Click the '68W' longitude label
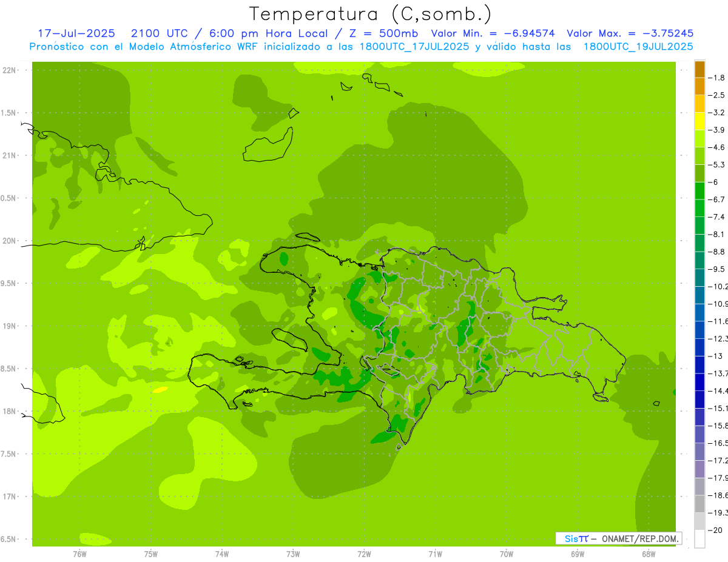 coord(649,554)
